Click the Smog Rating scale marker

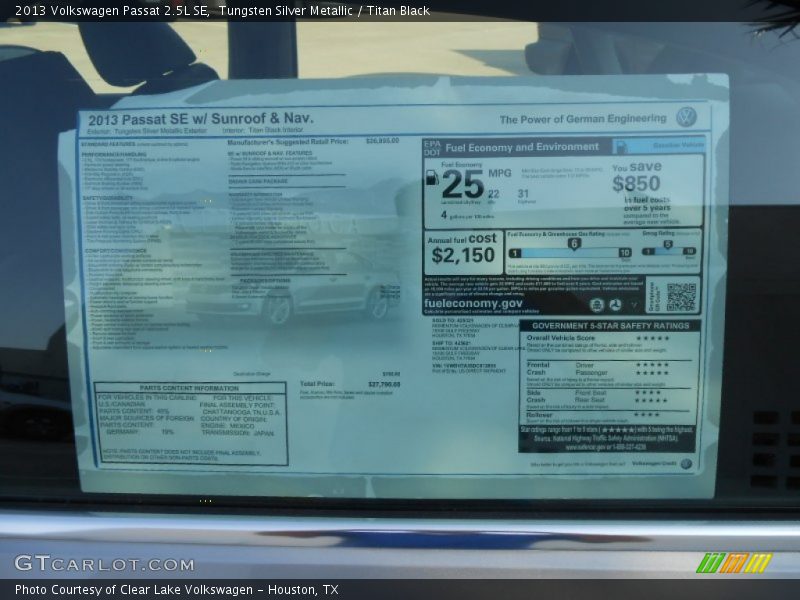(668, 245)
